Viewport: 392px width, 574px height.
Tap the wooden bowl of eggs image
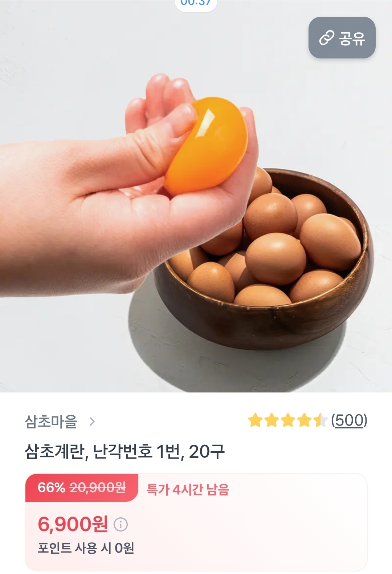pos(263,258)
